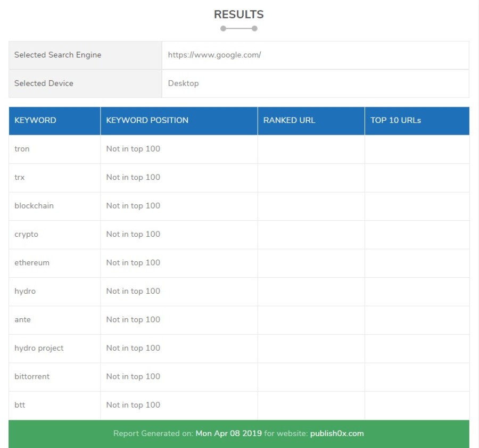Click 'Not in top 100' in ethereum row

(x=133, y=263)
